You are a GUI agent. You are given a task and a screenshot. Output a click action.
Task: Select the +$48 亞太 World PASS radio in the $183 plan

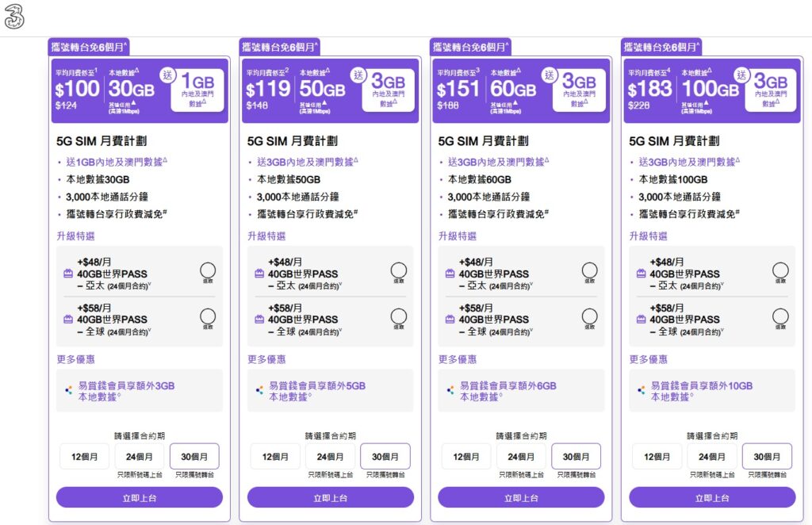point(781,271)
